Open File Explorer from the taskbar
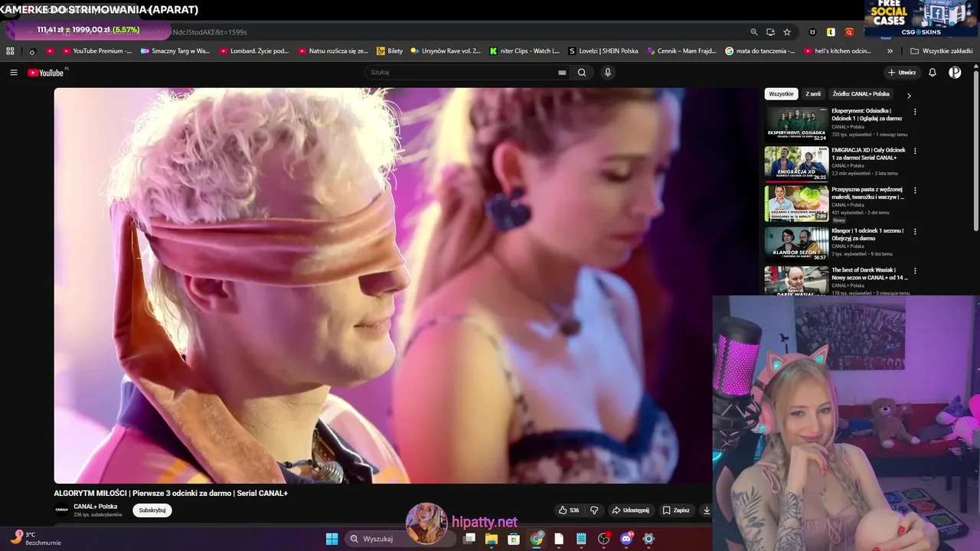 click(x=492, y=539)
